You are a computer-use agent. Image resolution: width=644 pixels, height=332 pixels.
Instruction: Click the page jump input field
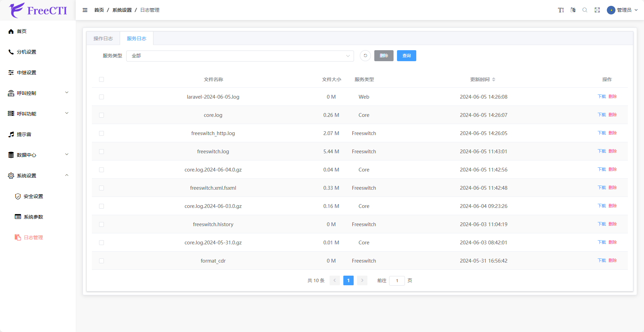point(397,281)
